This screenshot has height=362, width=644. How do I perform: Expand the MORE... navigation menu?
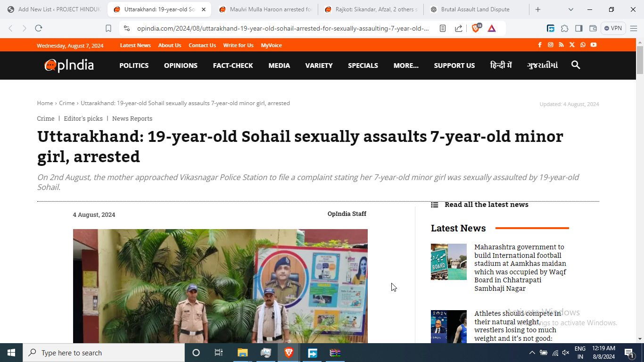(x=406, y=66)
